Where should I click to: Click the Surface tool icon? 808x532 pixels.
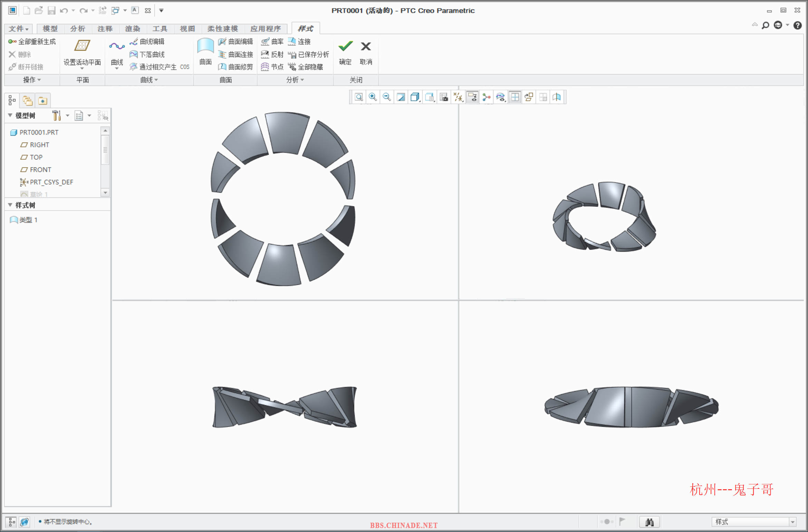coord(205,46)
